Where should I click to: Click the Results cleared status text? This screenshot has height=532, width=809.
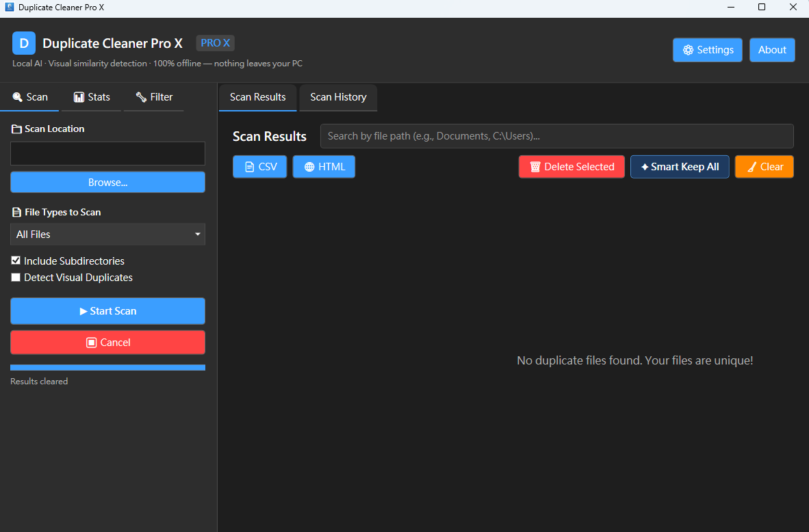coord(39,382)
